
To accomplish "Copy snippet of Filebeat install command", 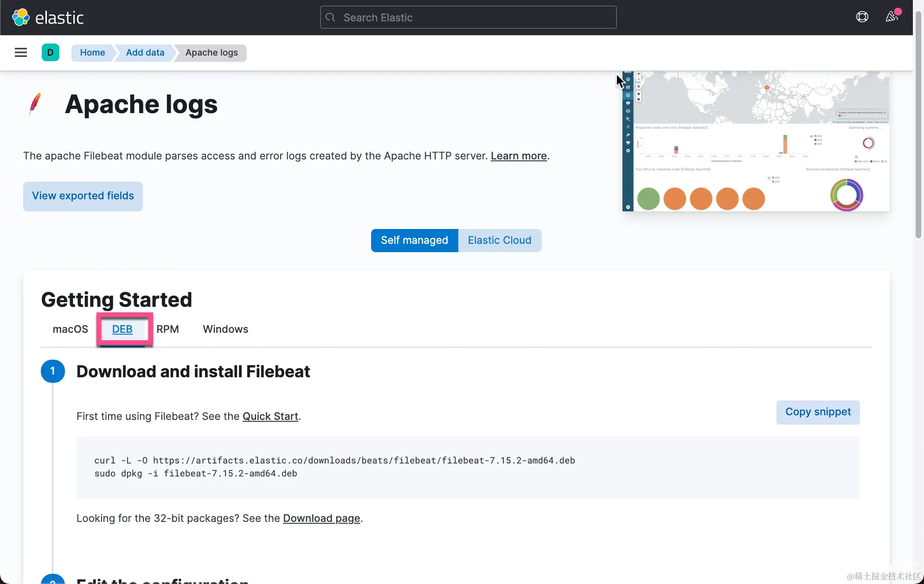I will click(x=818, y=412).
